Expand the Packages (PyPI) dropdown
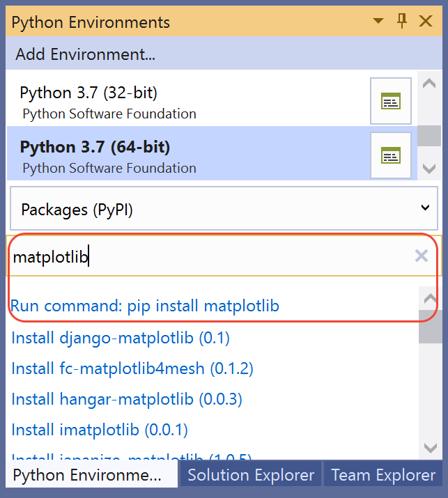The image size is (448, 498). [x=425, y=208]
